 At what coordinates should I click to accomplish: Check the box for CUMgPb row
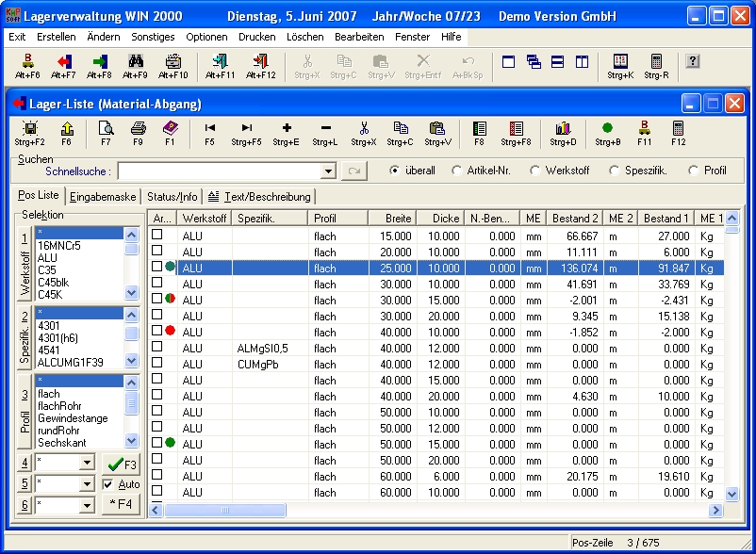tap(156, 363)
